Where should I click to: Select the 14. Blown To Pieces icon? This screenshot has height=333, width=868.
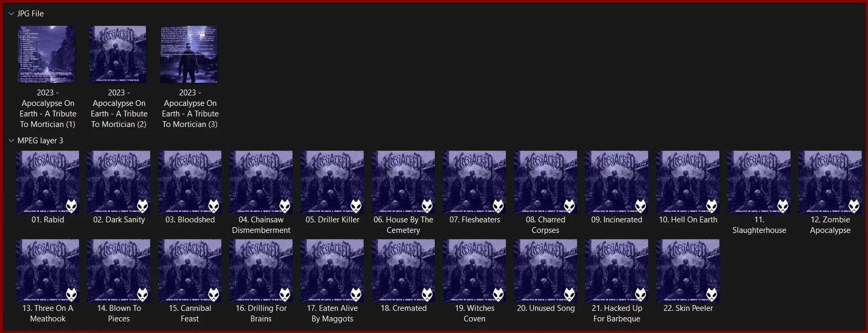119,271
